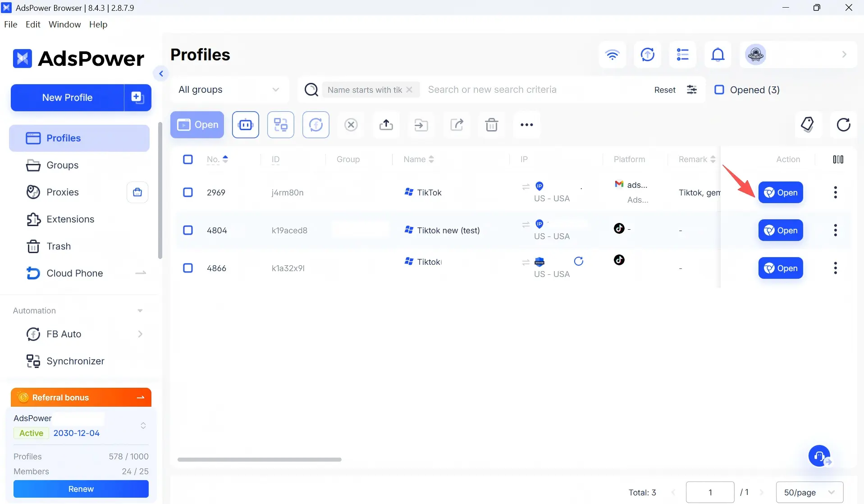Click the Renew subscription button
The width and height of the screenshot is (864, 504).
point(81,489)
